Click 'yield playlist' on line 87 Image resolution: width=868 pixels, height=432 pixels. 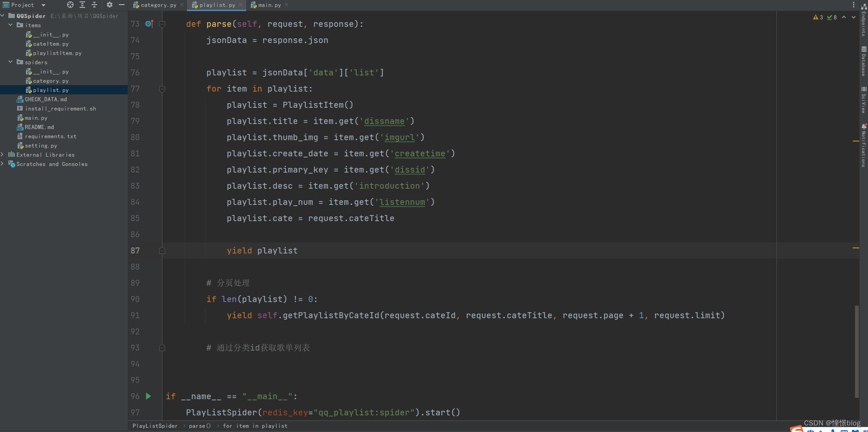[262, 251]
